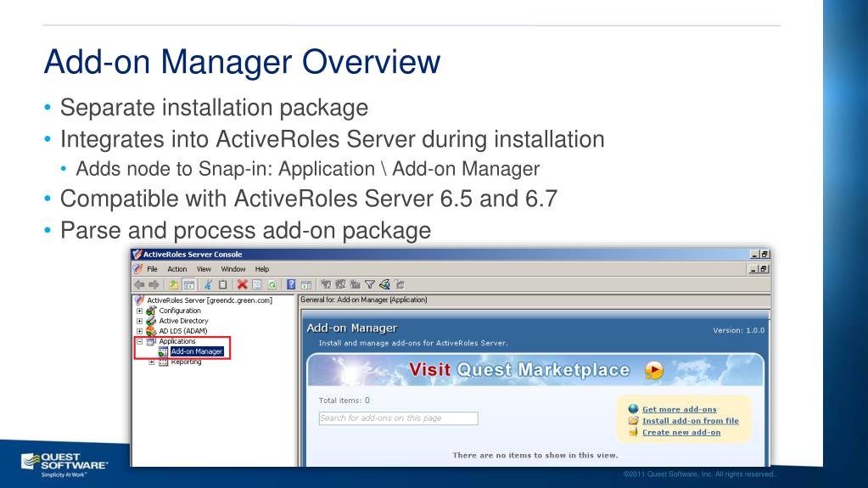Click the folder icon beside Install add-on from file
This screenshot has height=488, width=868.
pyautogui.click(x=634, y=421)
